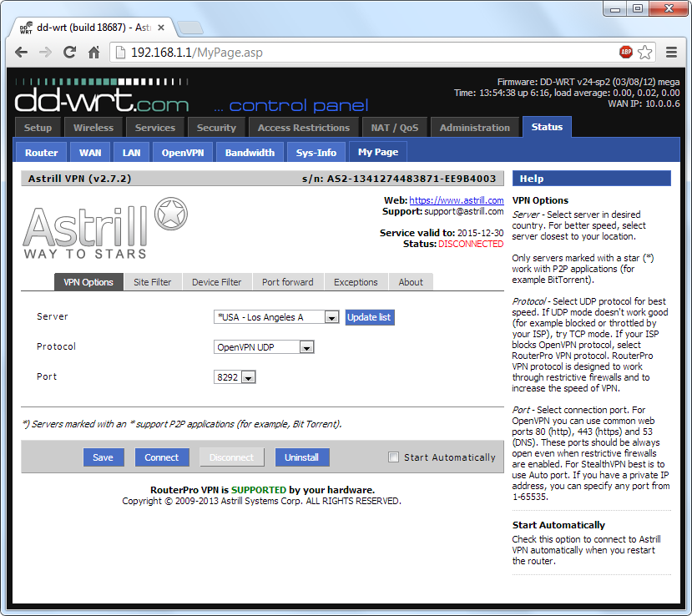Open the NAT / QoS tab
This screenshot has width=692, height=616.
point(395,128)
